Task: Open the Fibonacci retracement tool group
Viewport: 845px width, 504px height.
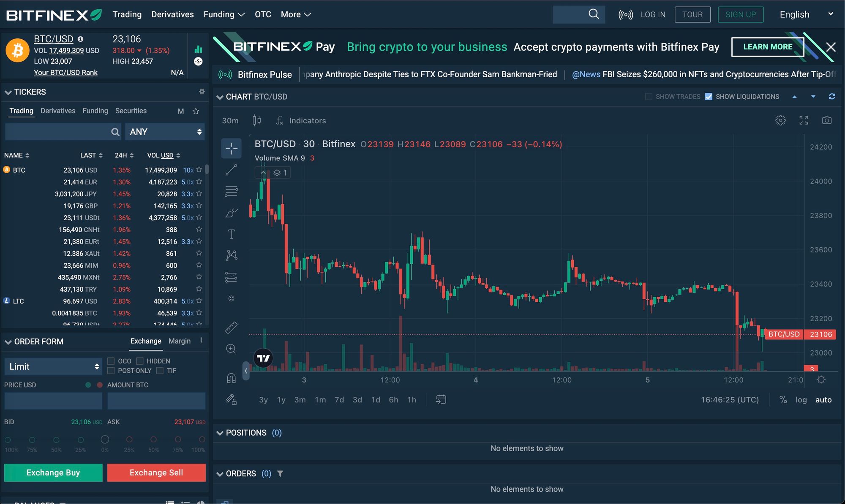Action: point(231,191)
